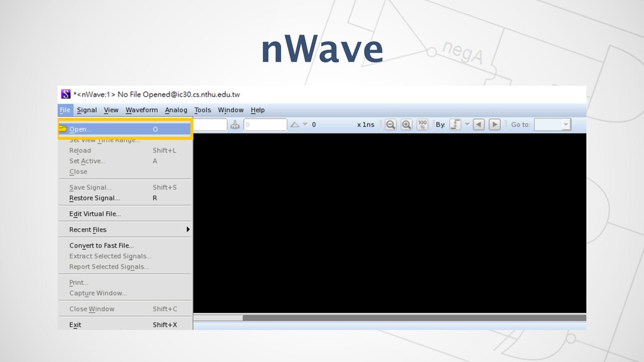Click the By transition edge icon
Viewport: 644px width, 362px height.
[455, 124]
